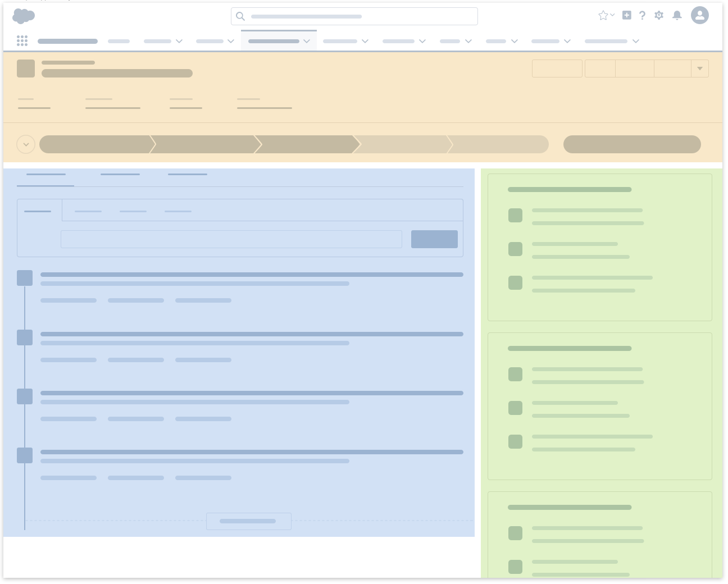728x584 pixels.
Task: Click the first button in the header button group
Action: click(x=600, y=69)
